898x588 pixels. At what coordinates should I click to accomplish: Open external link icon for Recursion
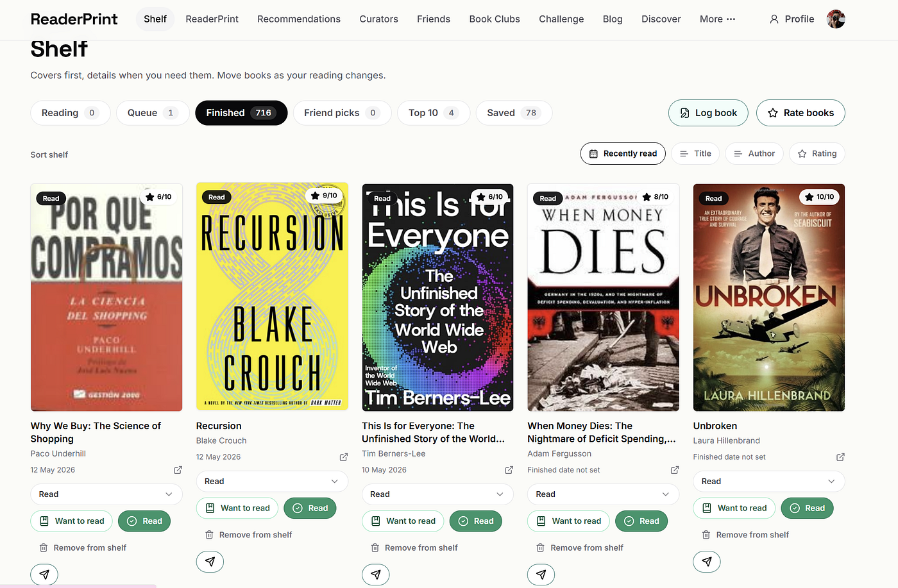(344, 457)
